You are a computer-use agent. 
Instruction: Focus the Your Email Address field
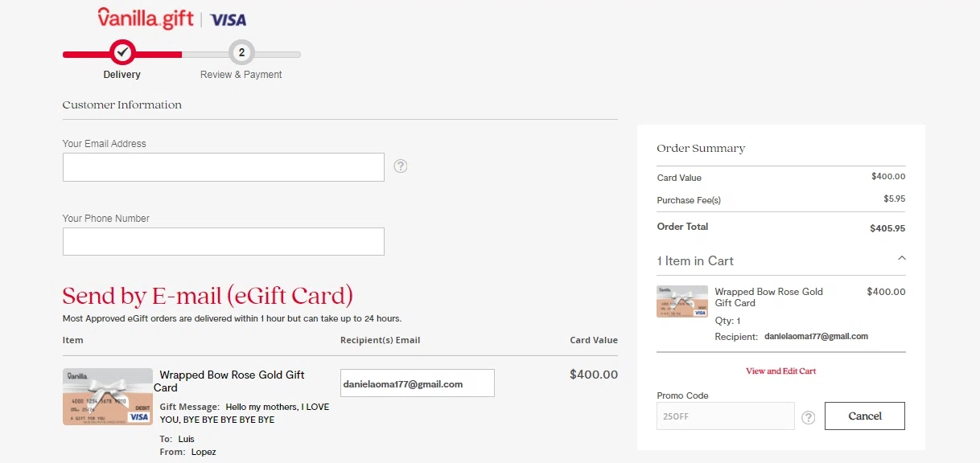pyautogui.click(x=224, y=167)
